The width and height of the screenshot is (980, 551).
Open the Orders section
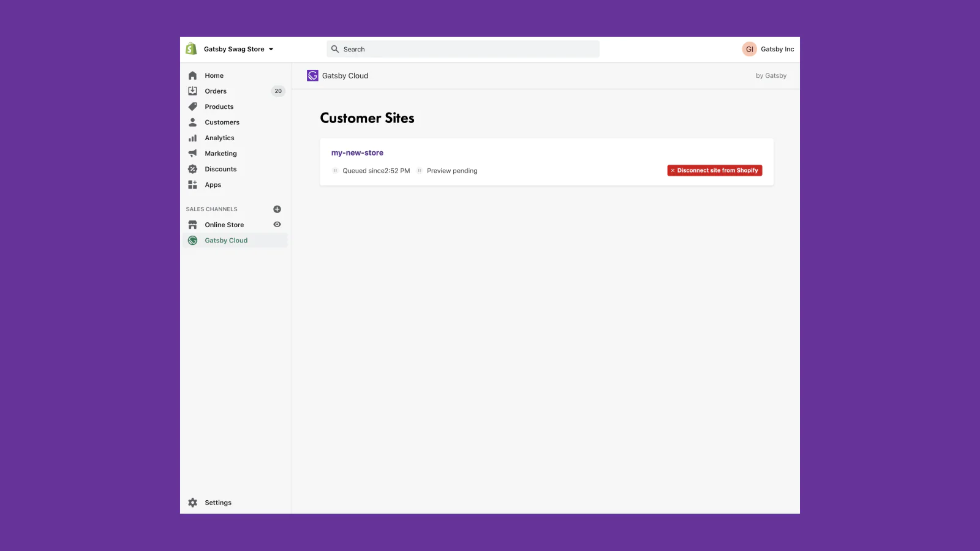(x=216, y=91)
